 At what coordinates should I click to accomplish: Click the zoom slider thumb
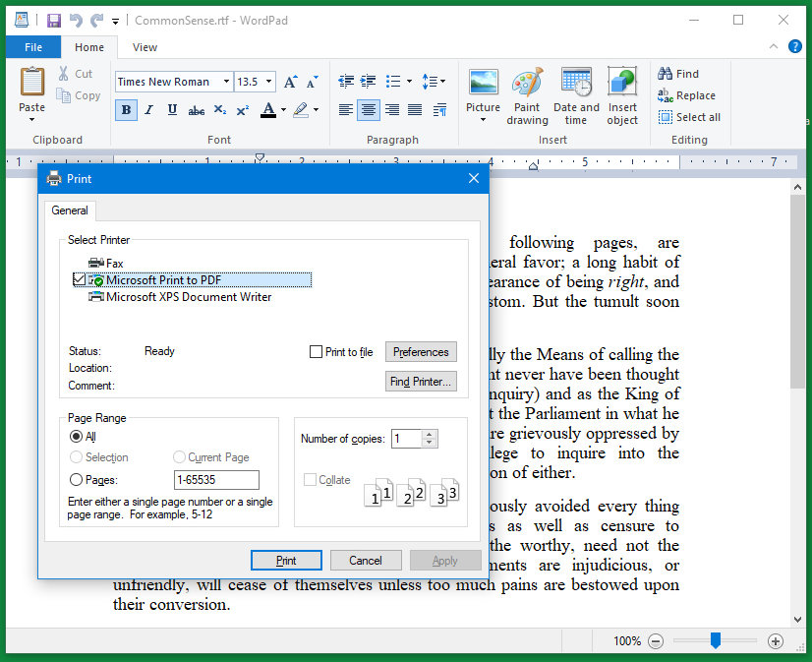(x=715, y=640)
